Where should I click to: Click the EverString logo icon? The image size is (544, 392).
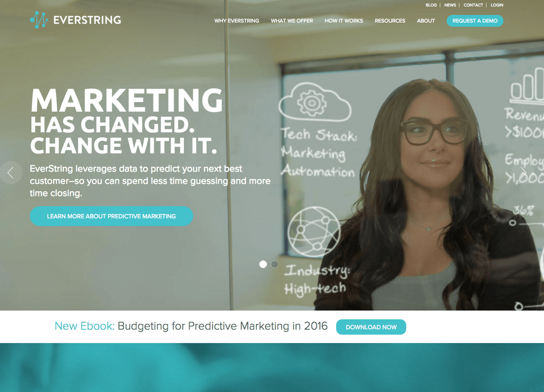coord(39,20)
